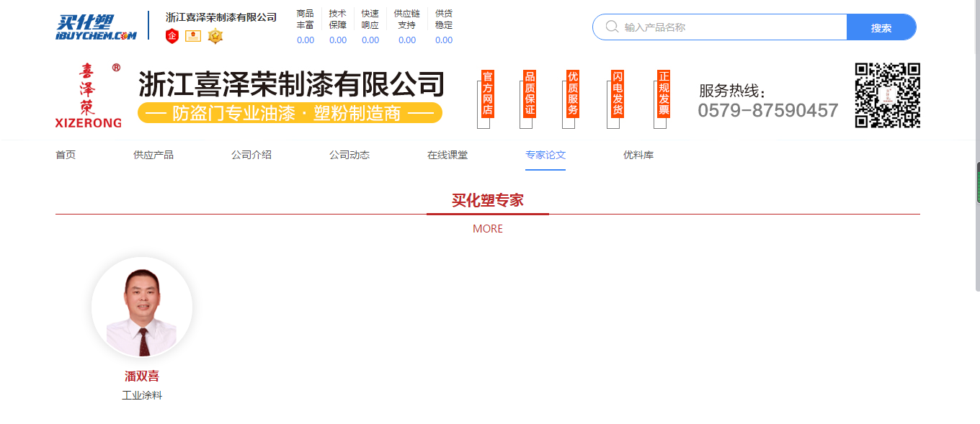Click the 正规发票 orange banner tag
This screenshot has height=424, width=980.
[x=664, y=94]
